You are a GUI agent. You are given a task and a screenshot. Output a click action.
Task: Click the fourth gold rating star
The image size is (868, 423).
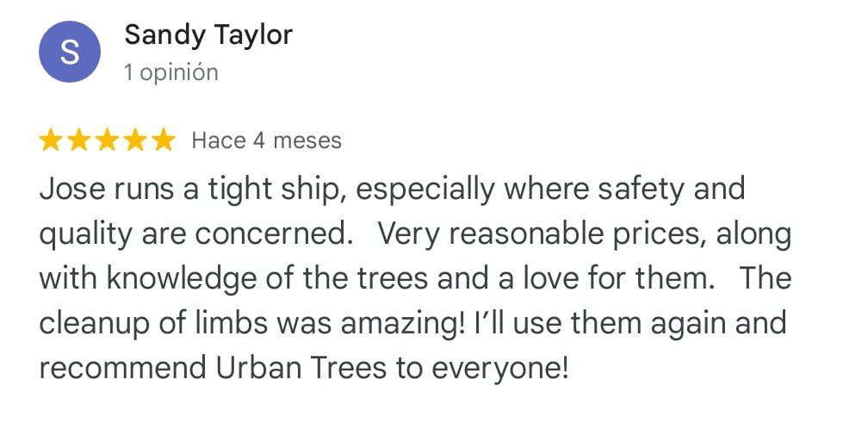pyautogui.click(x=134, y=140)
